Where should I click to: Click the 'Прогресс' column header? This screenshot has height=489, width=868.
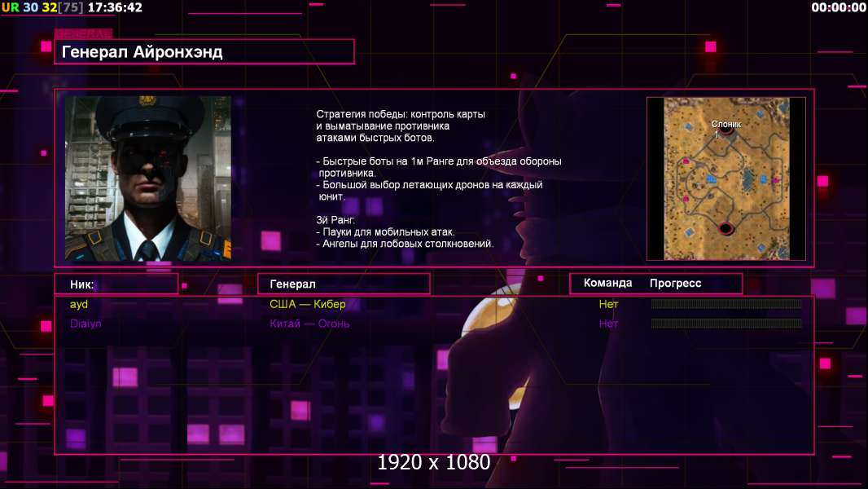point(675,283)
